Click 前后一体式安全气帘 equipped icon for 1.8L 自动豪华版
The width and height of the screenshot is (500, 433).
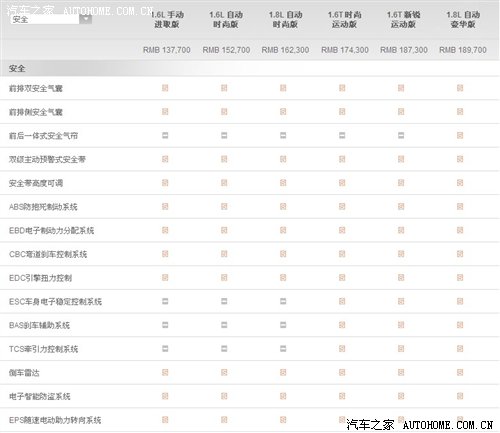[x=460, y=135]
